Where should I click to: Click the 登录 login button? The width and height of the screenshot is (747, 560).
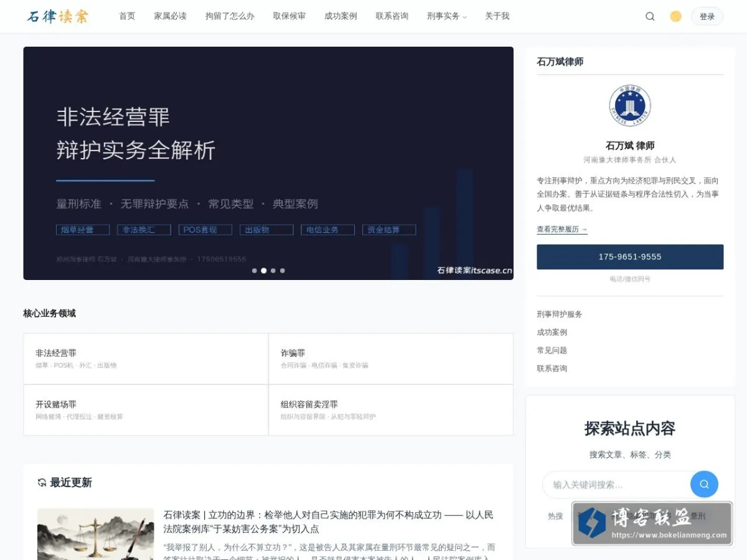coord(707,17)
